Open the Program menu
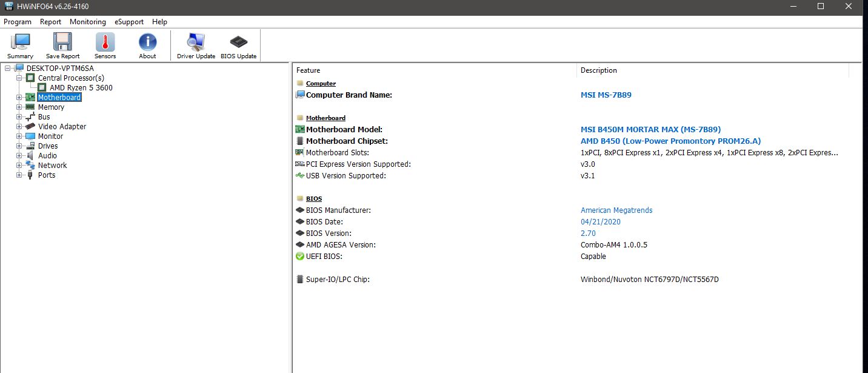 tap(18, 21)
